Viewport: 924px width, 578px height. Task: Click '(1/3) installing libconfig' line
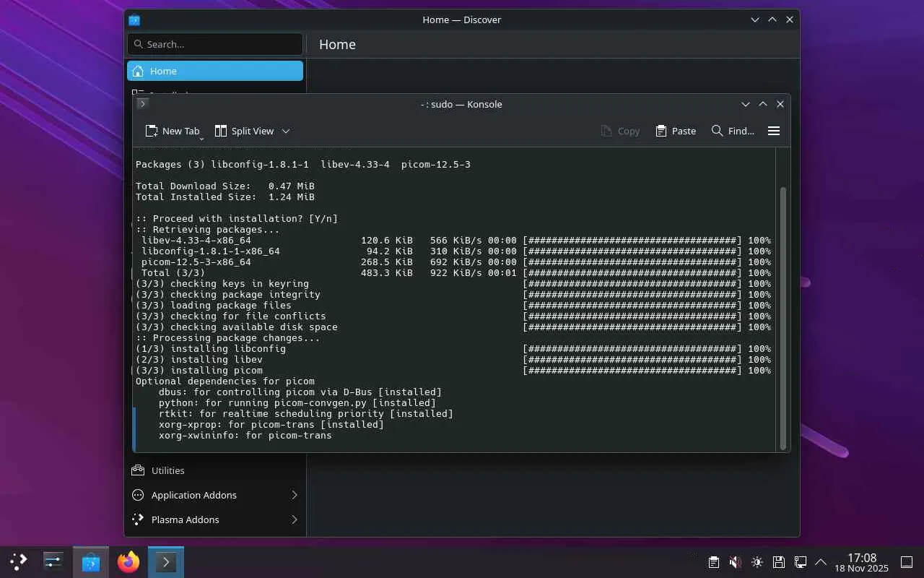pyautogui.click(x=453, y=349)
